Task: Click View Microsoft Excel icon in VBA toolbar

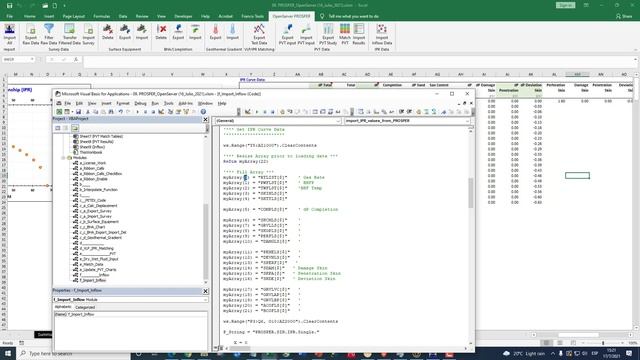Action: (59, 111)
